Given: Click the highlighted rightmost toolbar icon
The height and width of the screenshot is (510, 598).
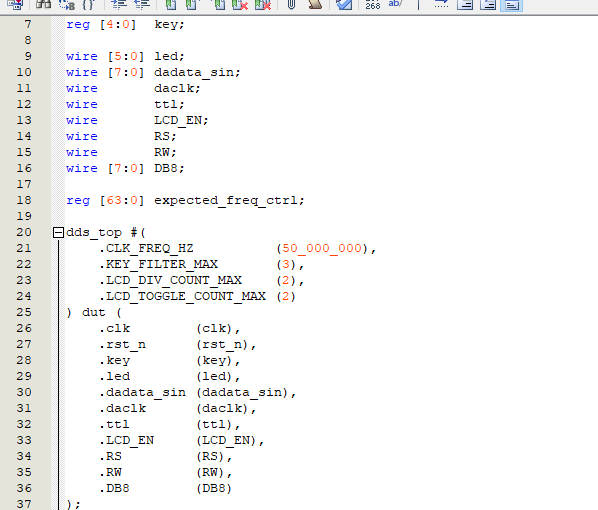Looking at the screenshot, I should point(511,5).
